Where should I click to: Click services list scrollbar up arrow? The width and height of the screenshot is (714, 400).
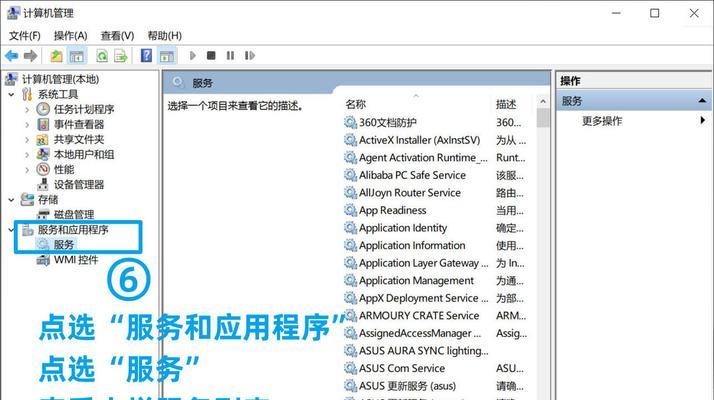click(x=543, y=102)
